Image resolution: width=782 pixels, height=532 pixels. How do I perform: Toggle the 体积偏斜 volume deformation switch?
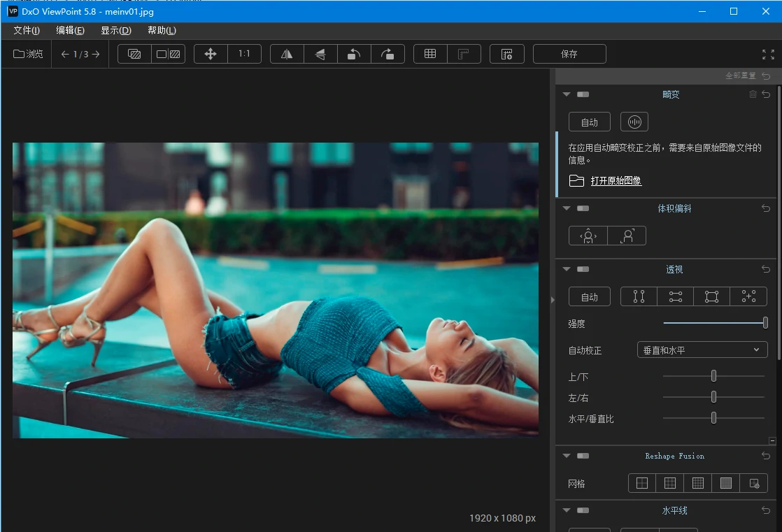click(x=583, y=208)
